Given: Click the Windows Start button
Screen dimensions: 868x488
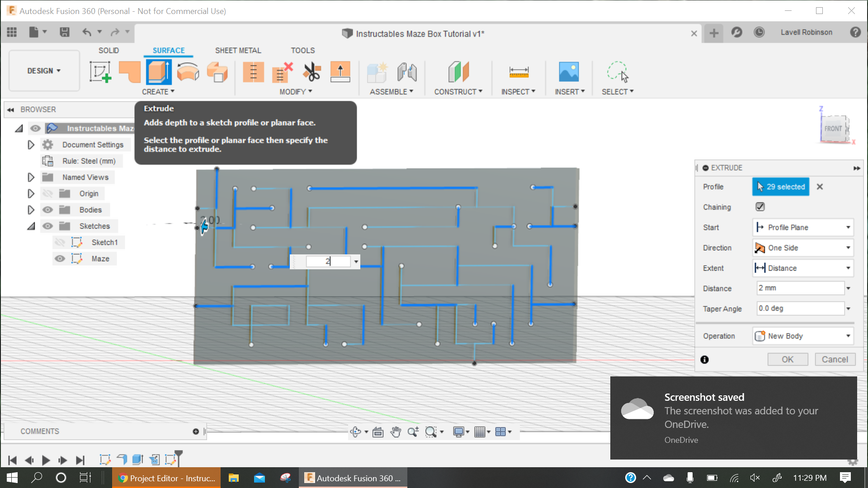Looking at the screenshot, I should pyautogui.click(x=12, y=478).
